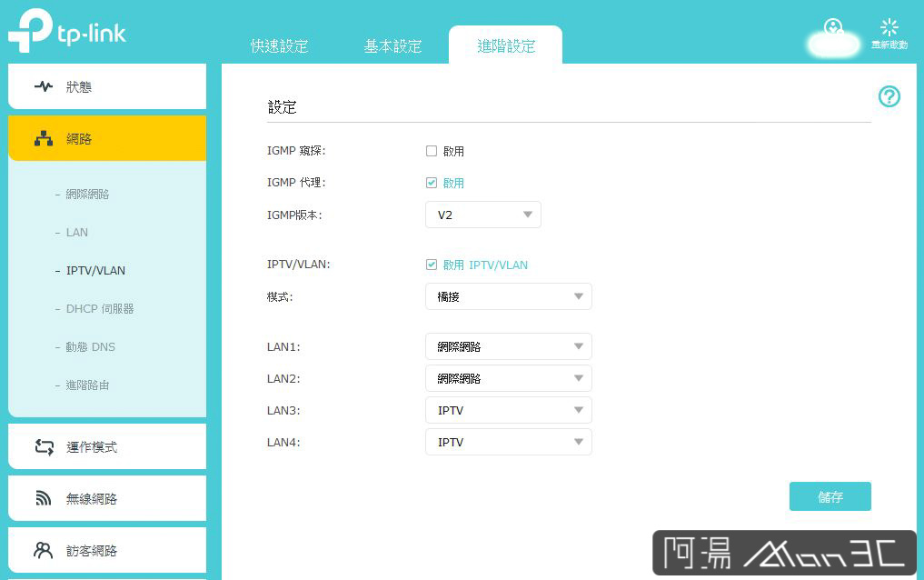Click the 網路 network icon in sidebar
Image resolution: width=924 pixels, height=580 pixels.
tap(43, 138)
